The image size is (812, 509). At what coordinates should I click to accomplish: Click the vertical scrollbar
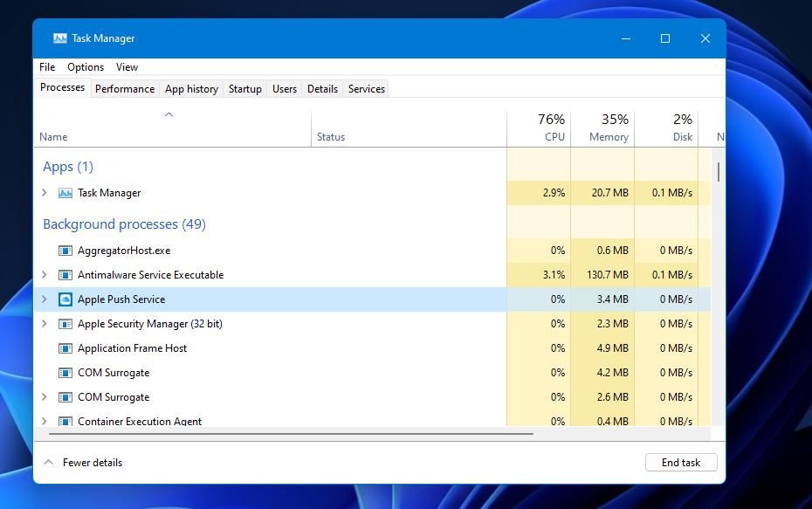pyautogui.click(x=718, y=173)
